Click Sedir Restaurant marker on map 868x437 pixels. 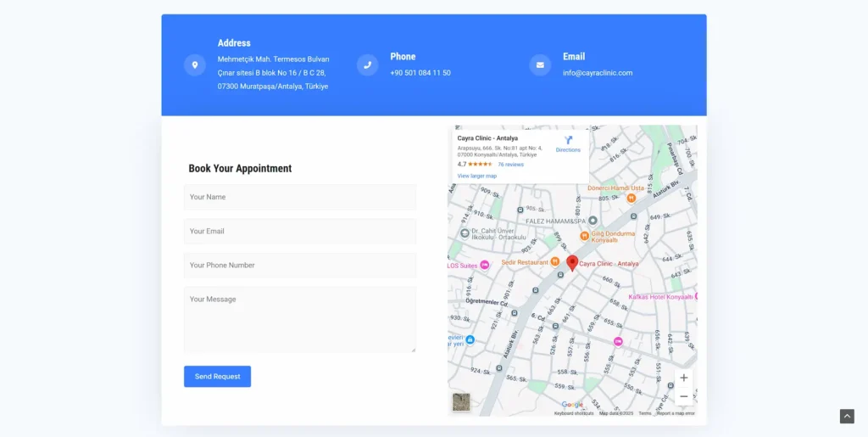click(554, 262)
